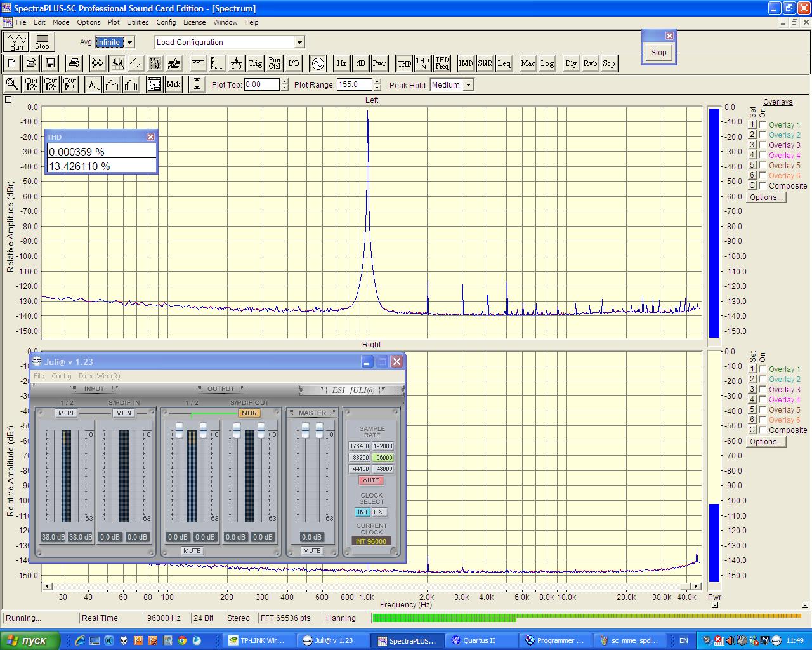The height and width of the screenshot is (650, 812).
Task: Click the Mrk marker toolbar icon
Action: (173, 84)
